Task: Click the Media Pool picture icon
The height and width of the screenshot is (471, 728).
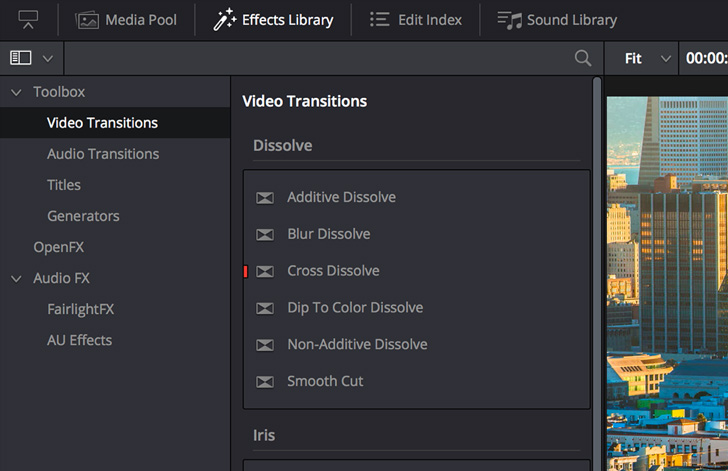Action: (87, 20)
